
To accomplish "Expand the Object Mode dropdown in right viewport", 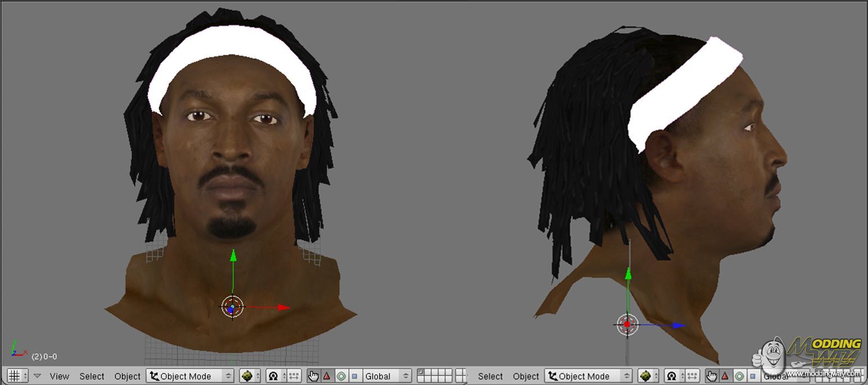I will tap(589, 376).
